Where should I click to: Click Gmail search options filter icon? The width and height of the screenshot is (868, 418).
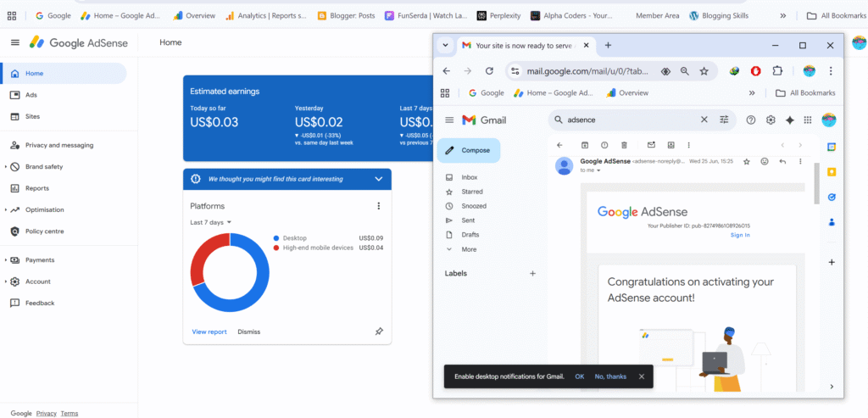click(x=724, y=120)
